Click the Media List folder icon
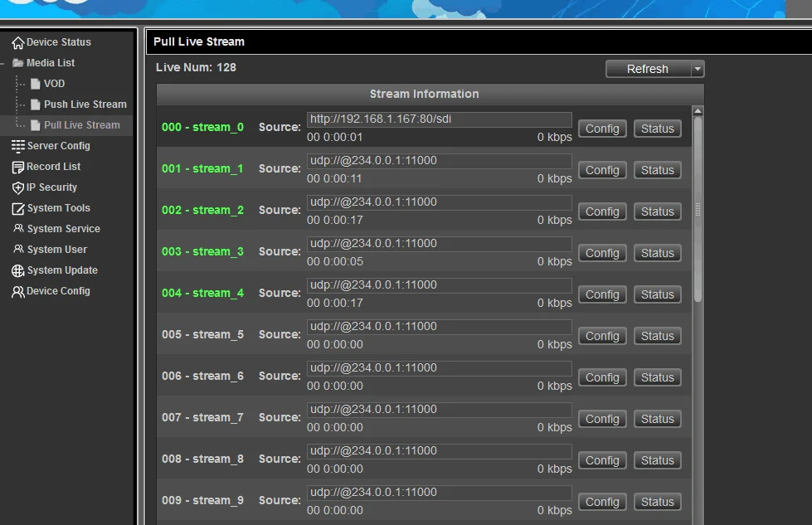The height and width of the screenshot is (525, 812). point(20,62)
